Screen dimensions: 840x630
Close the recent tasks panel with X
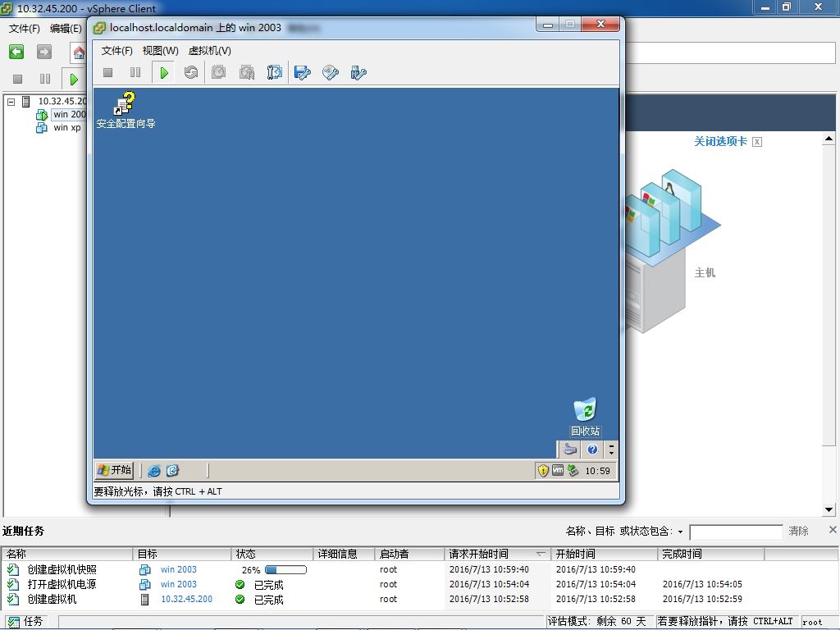832,530
